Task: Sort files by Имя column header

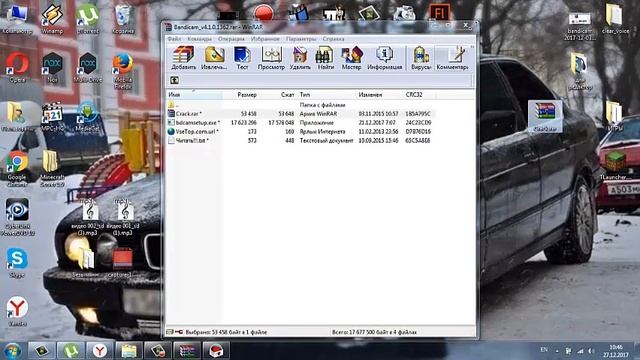Action: [x=194, y=95]
